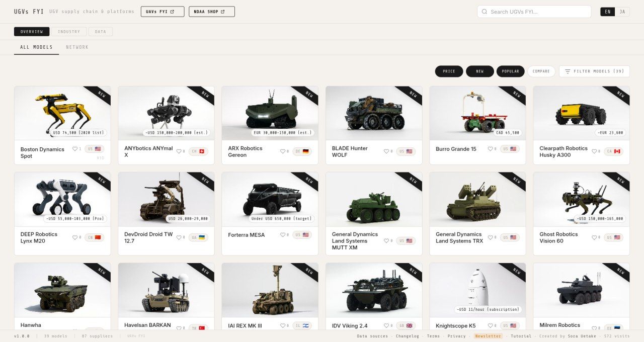Heart the DEEP Robotics Lynx M20
This screenshot has height=342, width=644.
75,237
